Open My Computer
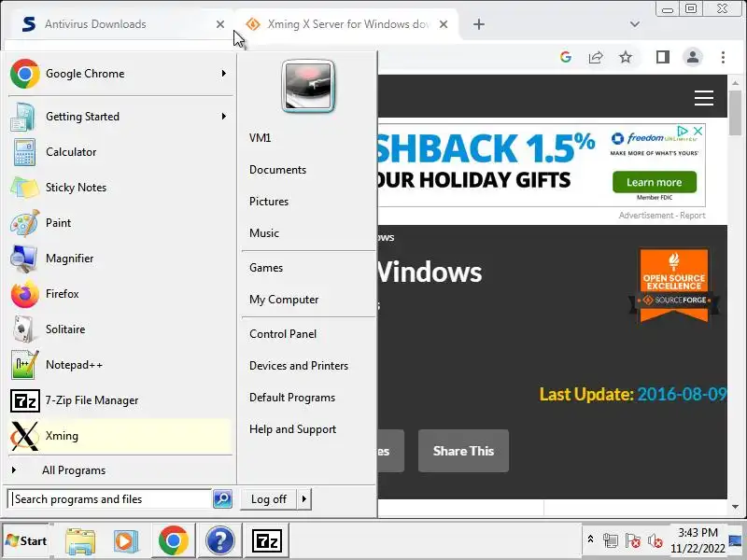 pyautogui.click(x=284, y=300)
